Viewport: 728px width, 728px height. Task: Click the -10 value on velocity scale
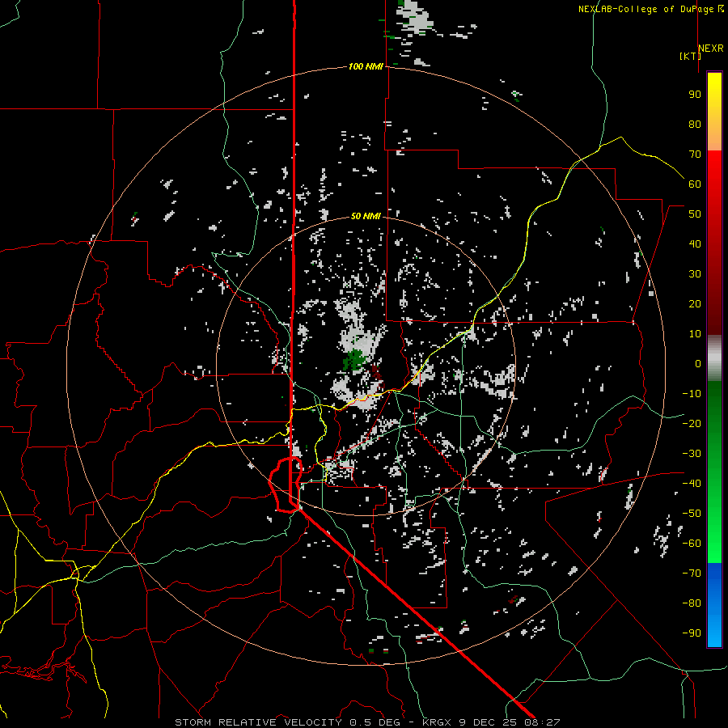(692, 394)
